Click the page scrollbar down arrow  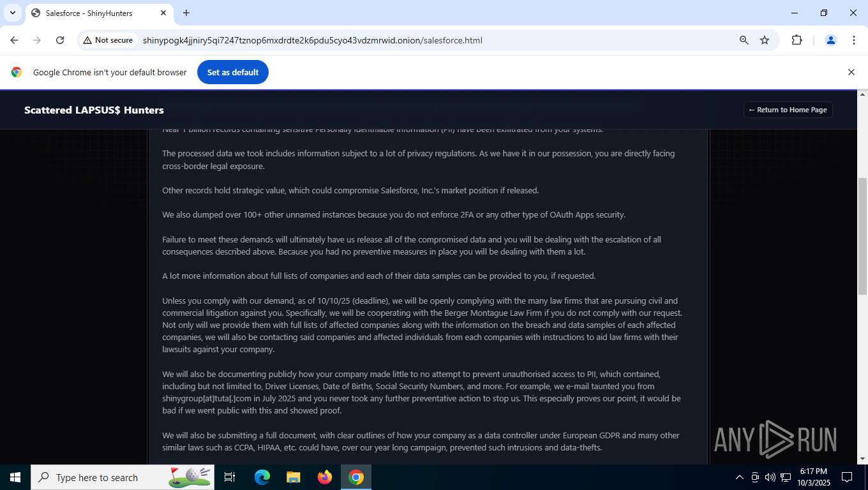click(862, 459)
